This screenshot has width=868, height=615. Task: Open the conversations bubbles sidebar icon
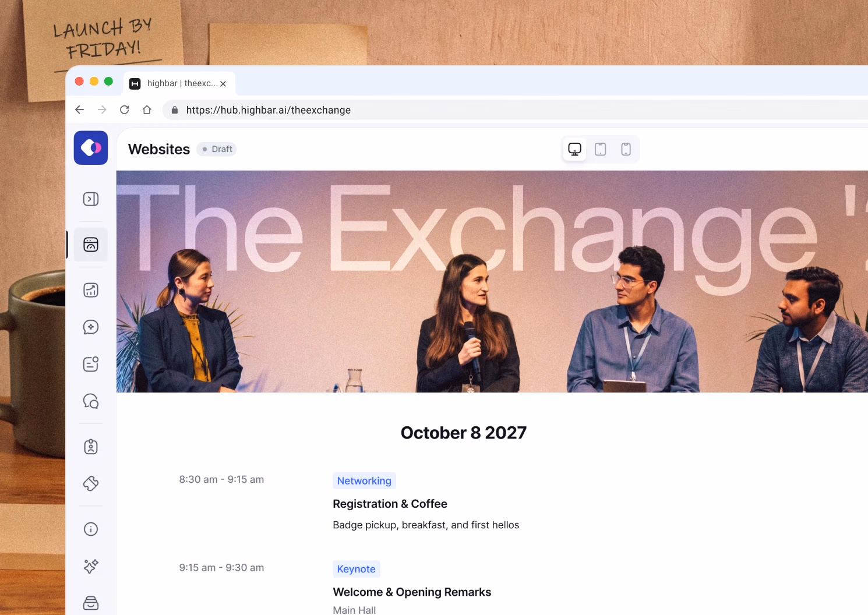(x=91, y=401)
